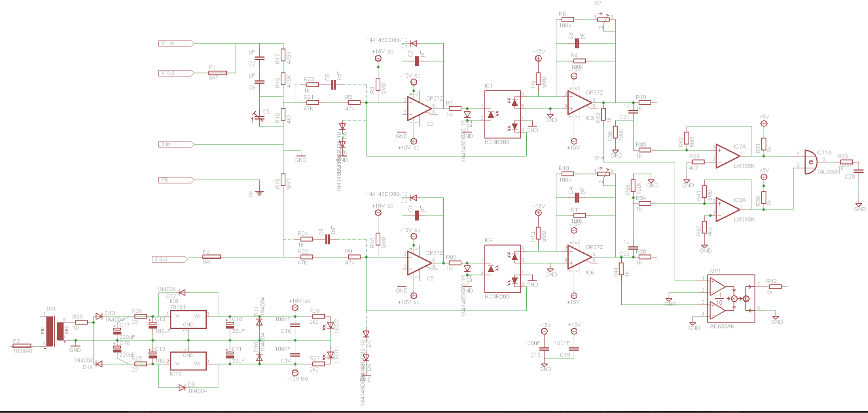Select optocoupler IC4 HCNR200 box

(x=503, y=268)
